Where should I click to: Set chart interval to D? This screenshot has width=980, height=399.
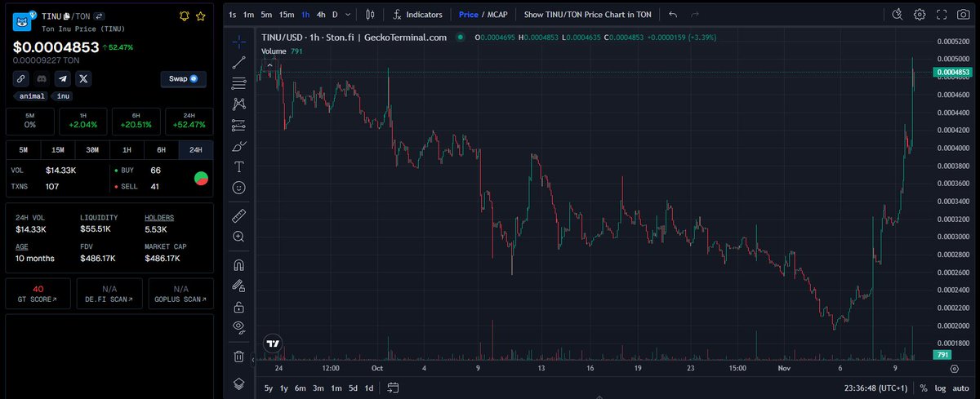(x=335, y=14)
